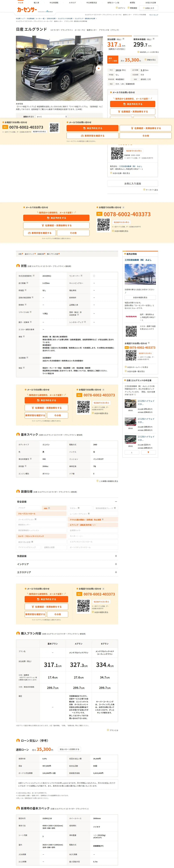Click the help icon next to ワンオーナー
This screenshot has height=868, width=174.
click(81, 276)
